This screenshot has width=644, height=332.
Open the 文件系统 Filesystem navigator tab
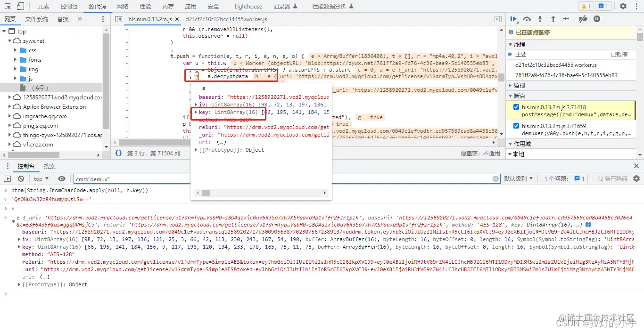pyautogui.click(x=37, y=19)
